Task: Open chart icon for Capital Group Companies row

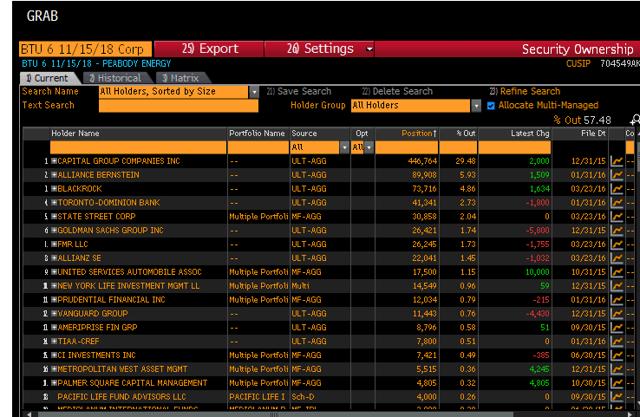Action: coord(617,161)
